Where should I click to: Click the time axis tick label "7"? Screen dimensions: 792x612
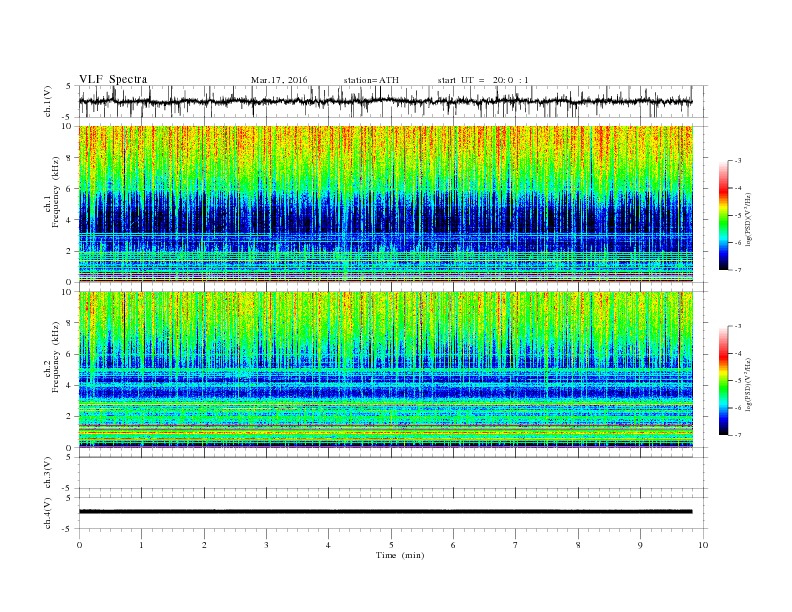516,545
